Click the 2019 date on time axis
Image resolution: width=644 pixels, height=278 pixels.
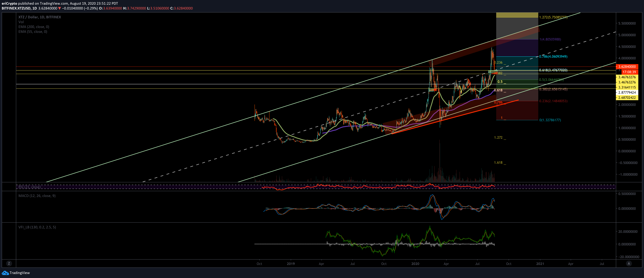click(x=291, y=264)
